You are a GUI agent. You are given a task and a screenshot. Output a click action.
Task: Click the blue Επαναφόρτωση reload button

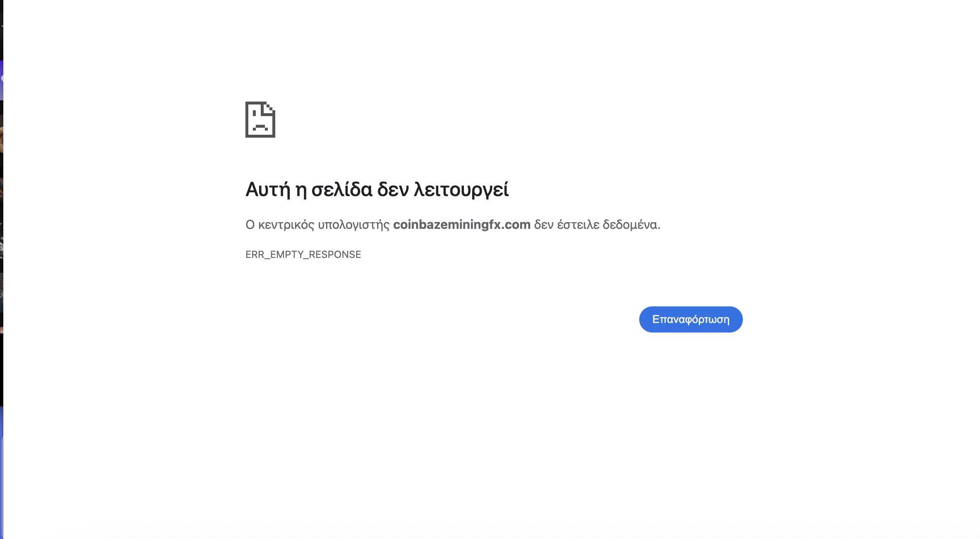pyautogui.click(x=691, y=319)
